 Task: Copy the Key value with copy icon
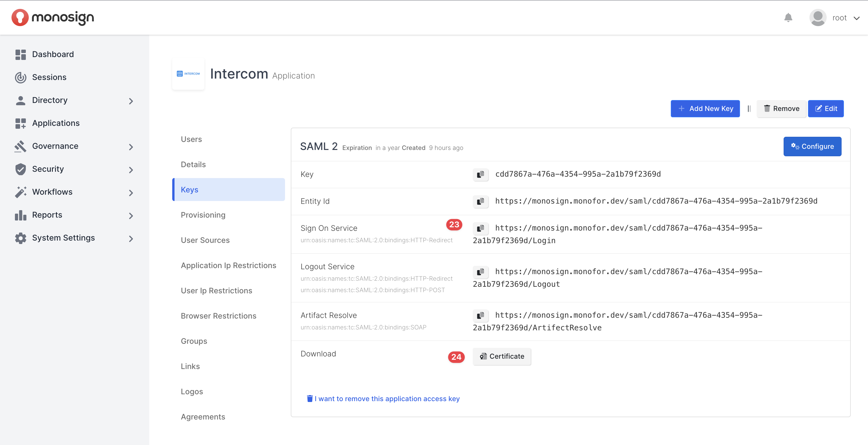480,174
